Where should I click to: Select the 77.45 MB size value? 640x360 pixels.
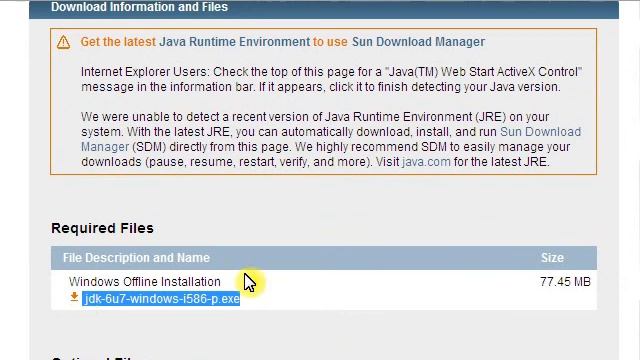(565, 282)
